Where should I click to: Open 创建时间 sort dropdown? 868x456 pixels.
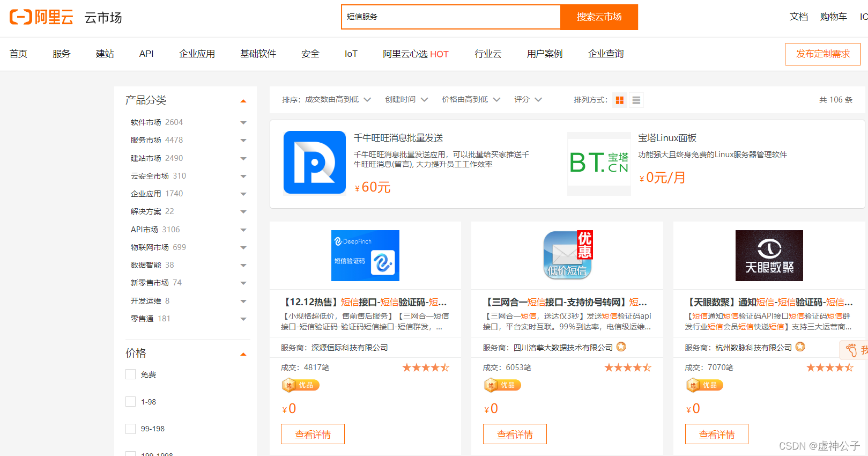406,100
